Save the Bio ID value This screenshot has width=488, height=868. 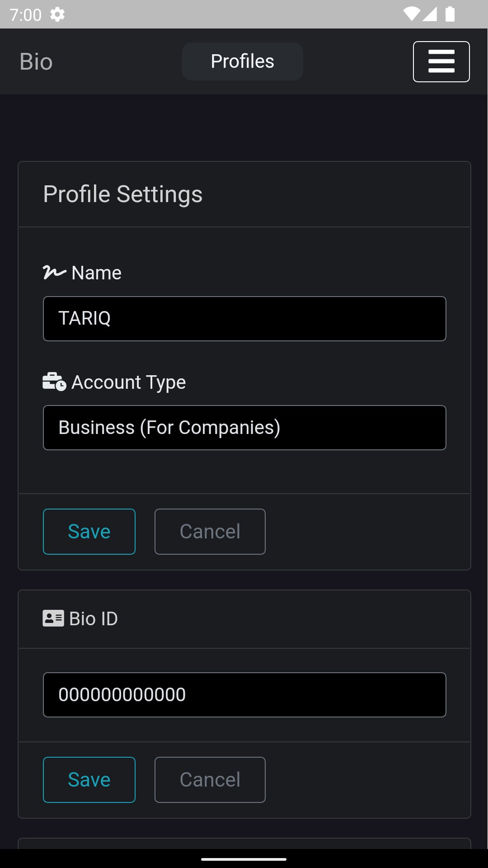(89, 780)
